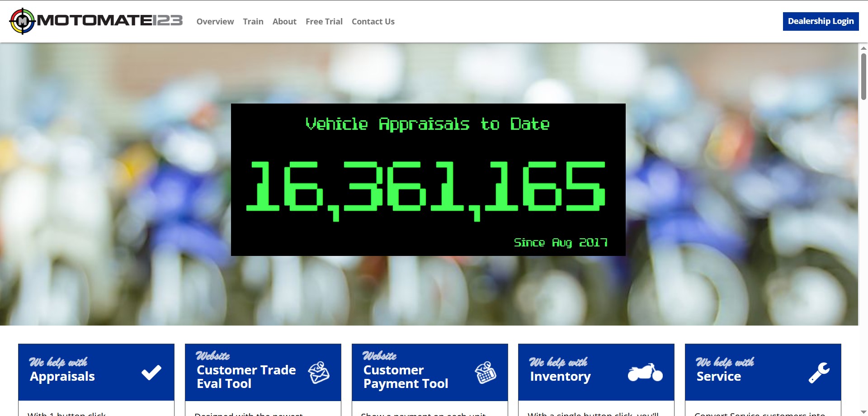Click the MotoMate123 target logo icon
This screenshot has width=868, height=416.
pos(22,21)
